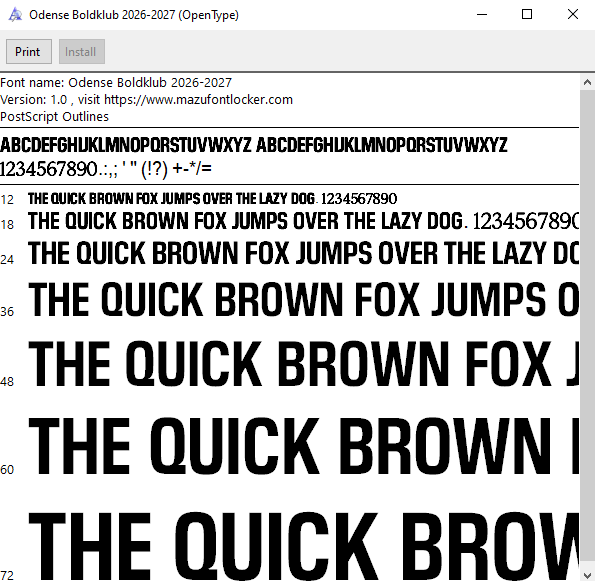Click the size 60 label
This screenshot has height=581, width=595.
[7, 470]
